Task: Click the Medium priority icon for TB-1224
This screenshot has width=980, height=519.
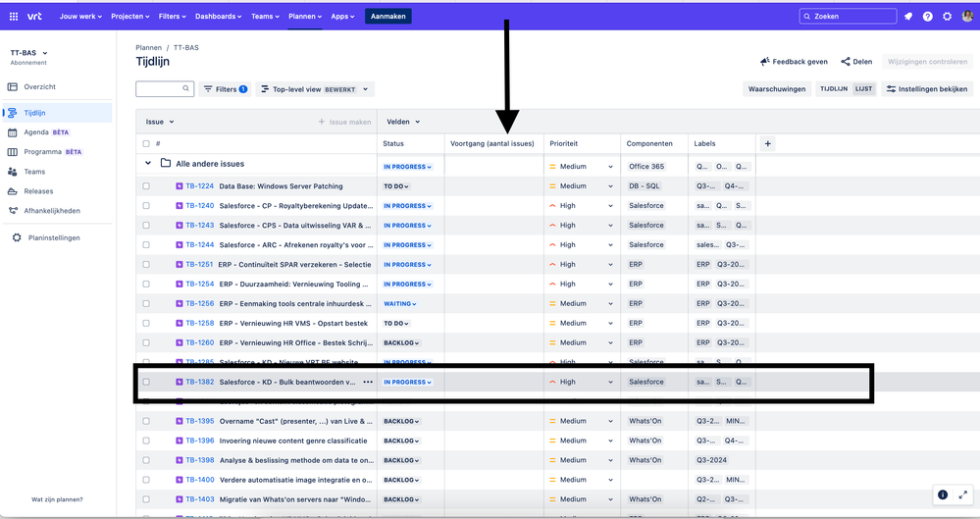Action: 552,186
